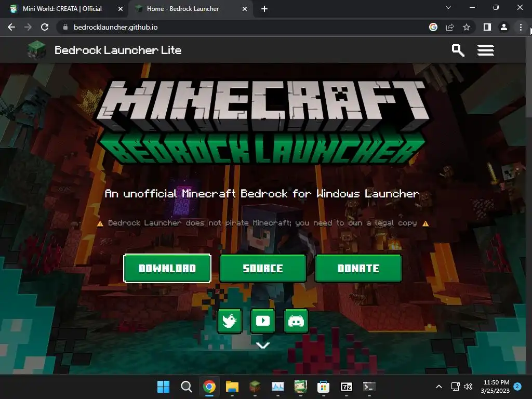532x399 pixels.
Task: Close the Mini World: CREATA tab
Action: pos(120,9)
